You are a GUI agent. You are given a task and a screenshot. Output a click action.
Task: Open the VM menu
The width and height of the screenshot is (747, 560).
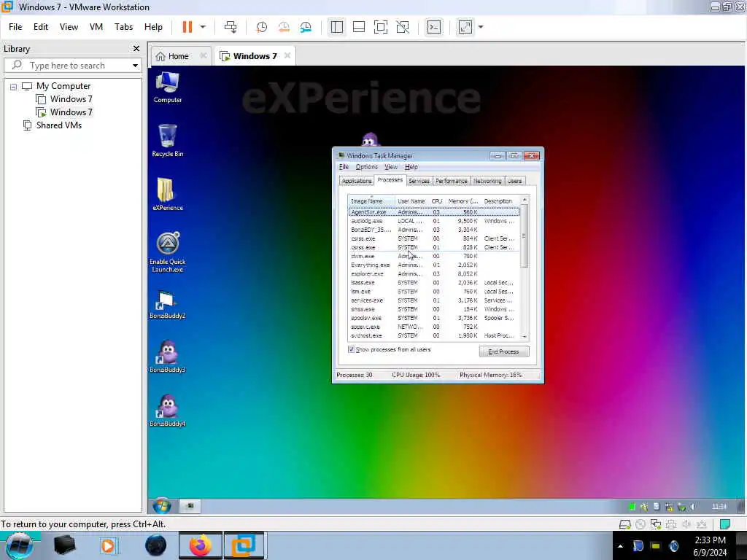(96, 27)
